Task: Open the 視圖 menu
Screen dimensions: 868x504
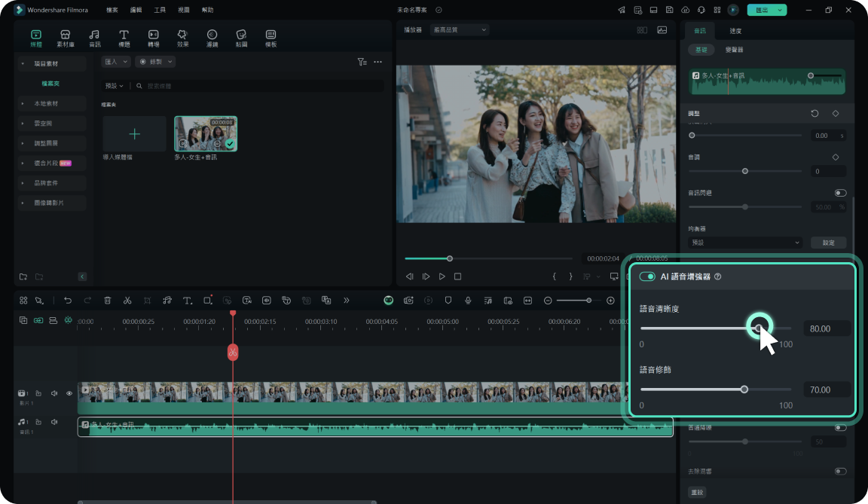Action: [x=184, y=10]
